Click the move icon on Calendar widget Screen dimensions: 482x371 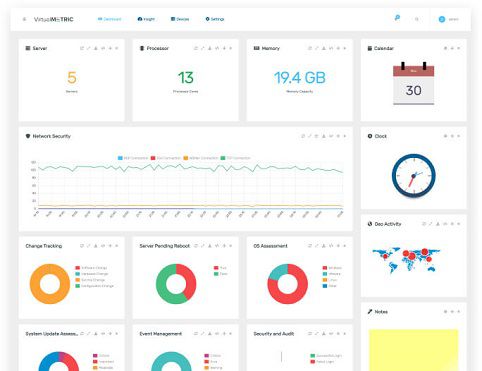(x=452, y=48)
